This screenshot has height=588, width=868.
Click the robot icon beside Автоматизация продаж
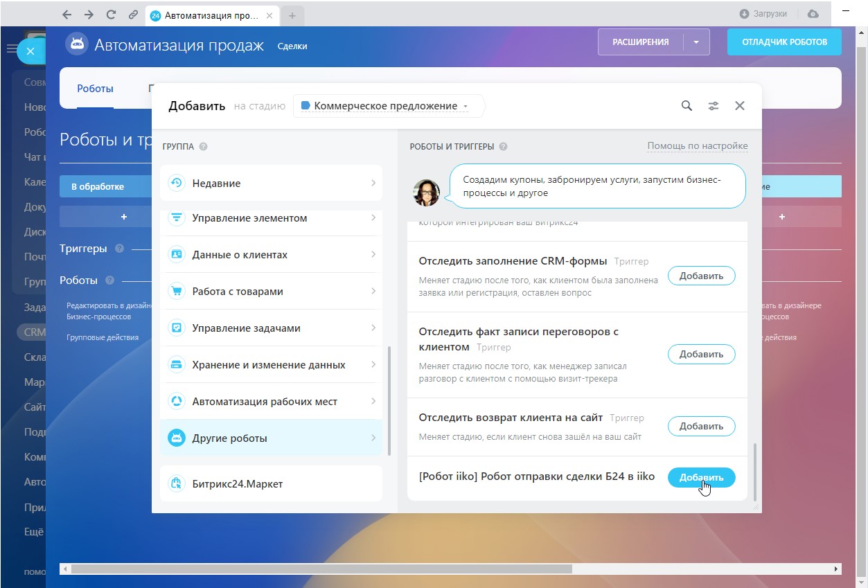(x=76, y=44)
